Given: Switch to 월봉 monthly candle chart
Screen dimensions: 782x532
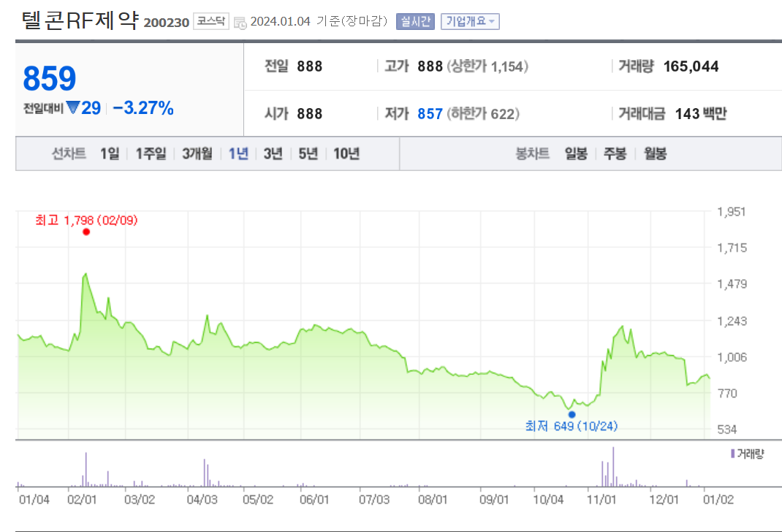Looking at the screenshot, I should coord(655,153).
